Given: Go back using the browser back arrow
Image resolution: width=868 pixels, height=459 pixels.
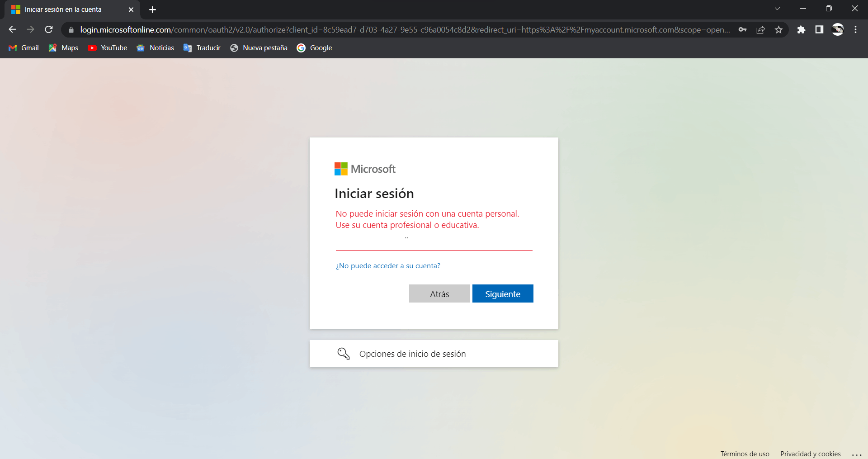Looking at the screenshot, I should (x=12, y=29).
